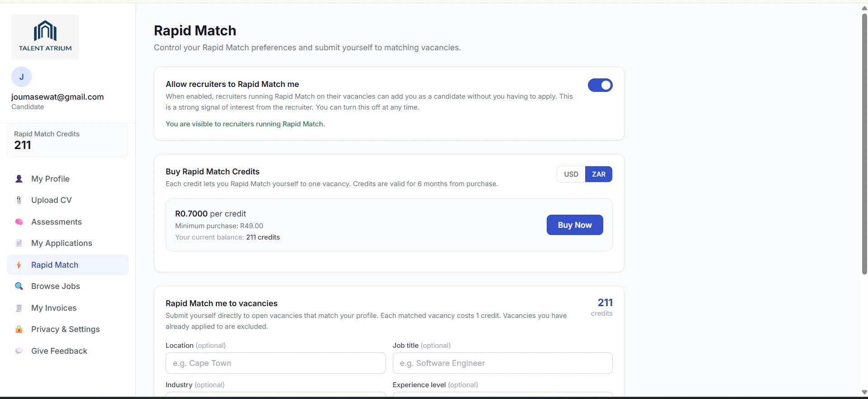Click 'Your current balance: 211 credits' text

coord(227,237)
